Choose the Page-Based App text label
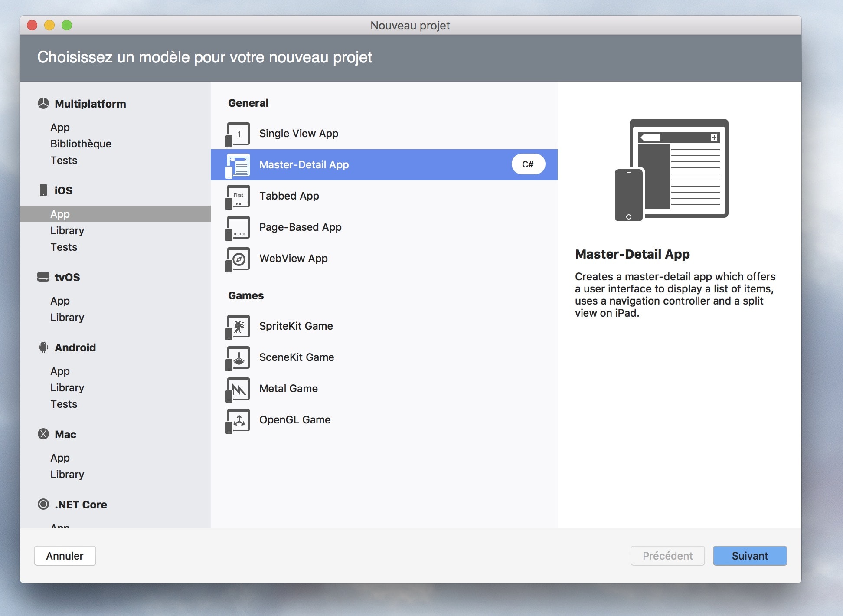Image resolution: width=843 pixels, height=616 pixels. click(301, 227)
